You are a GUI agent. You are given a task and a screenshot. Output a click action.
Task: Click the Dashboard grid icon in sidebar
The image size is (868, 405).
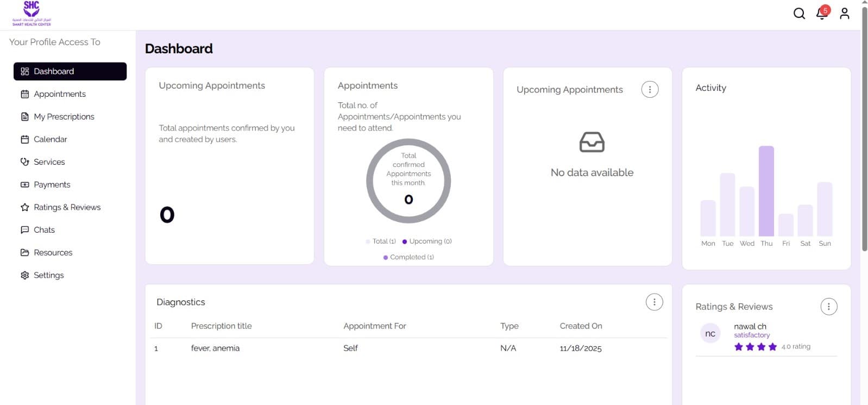tap(24, 71)
